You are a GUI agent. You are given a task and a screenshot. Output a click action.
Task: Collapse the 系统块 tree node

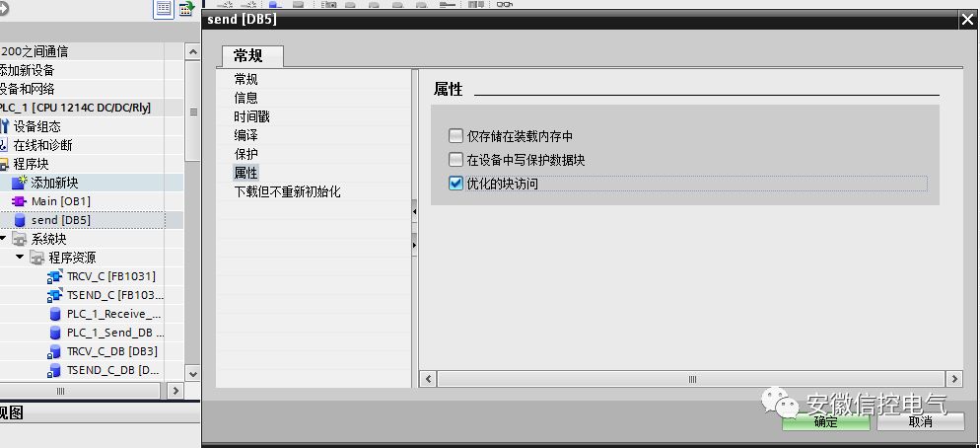[x=3, y=239]
